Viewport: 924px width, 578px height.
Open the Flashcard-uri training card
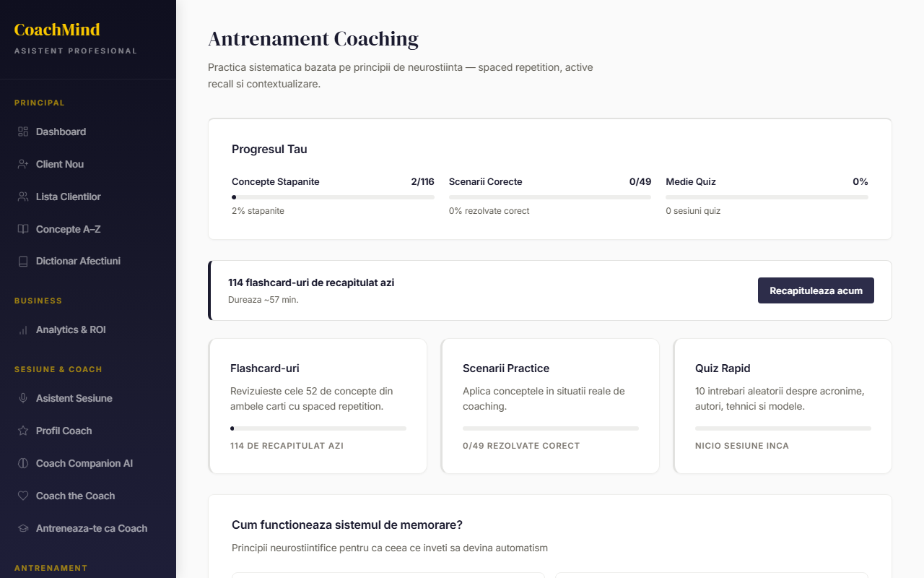318,406
